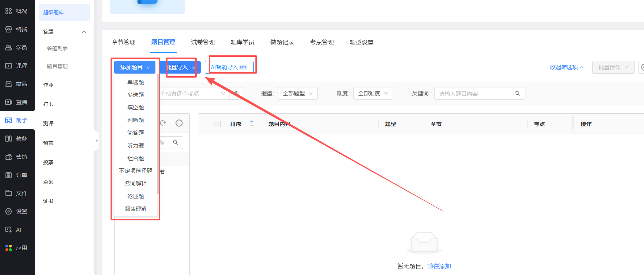644x275 pixels.
Task: Open the 文件 files sidebar icon
Action: pos(9,193)
